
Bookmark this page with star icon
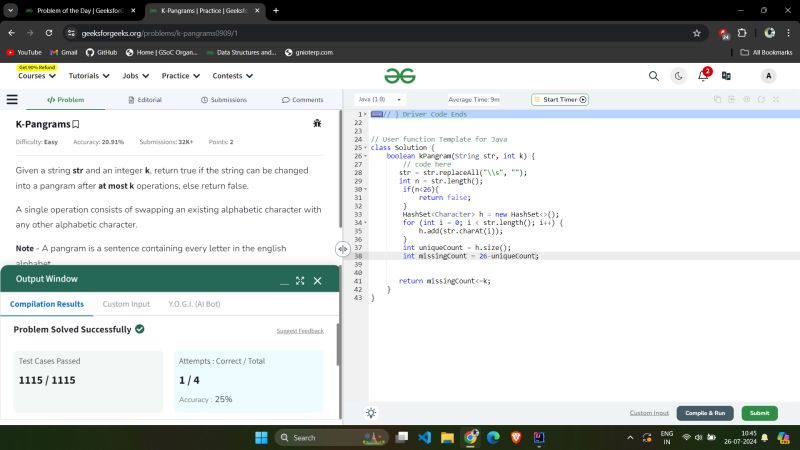click(697, 33)
